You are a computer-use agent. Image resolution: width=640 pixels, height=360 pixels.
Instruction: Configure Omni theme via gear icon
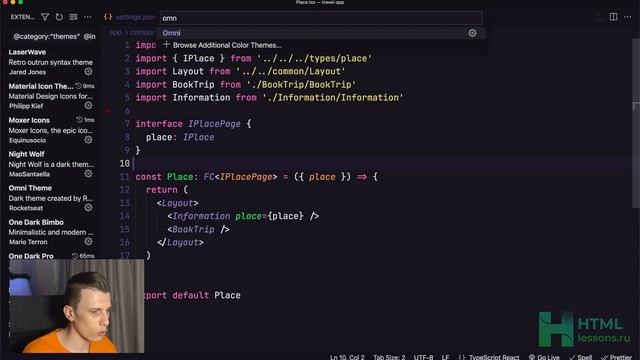[472, 33]
